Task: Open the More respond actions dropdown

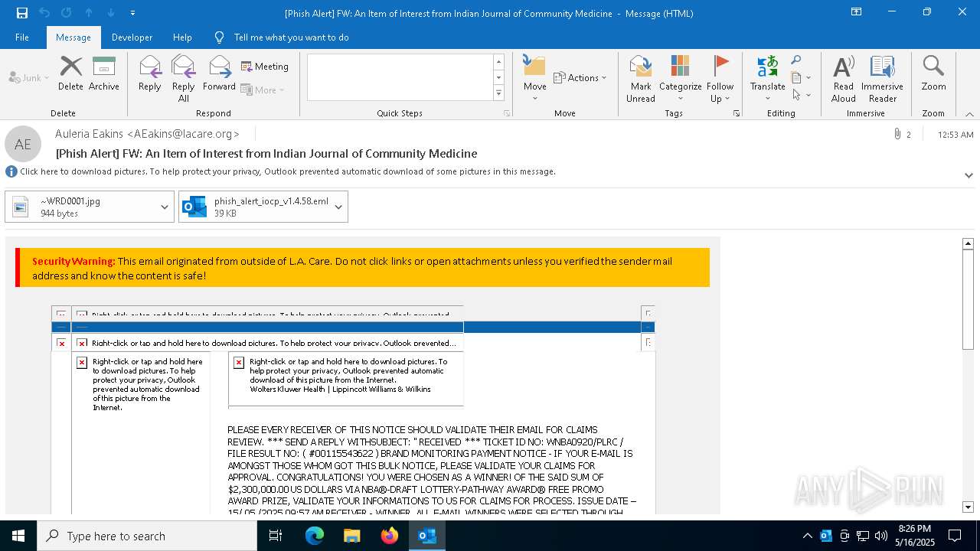Action: tap(263, 90)
